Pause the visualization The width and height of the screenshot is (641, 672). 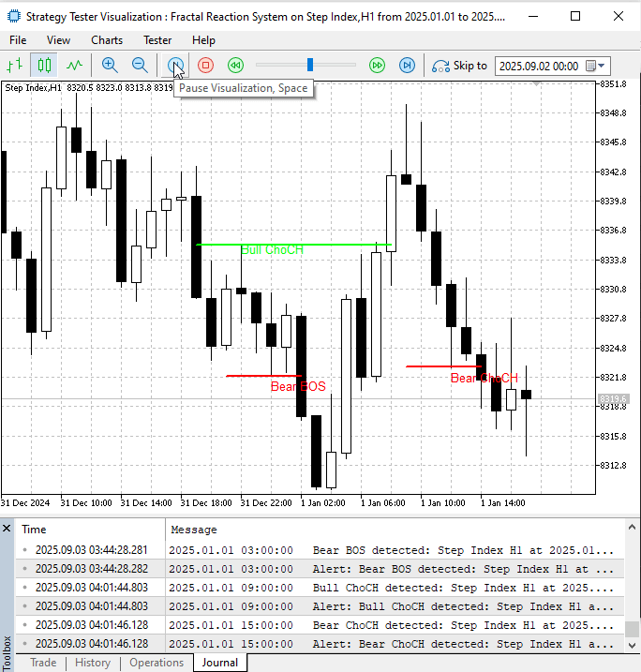coord(175,66)
